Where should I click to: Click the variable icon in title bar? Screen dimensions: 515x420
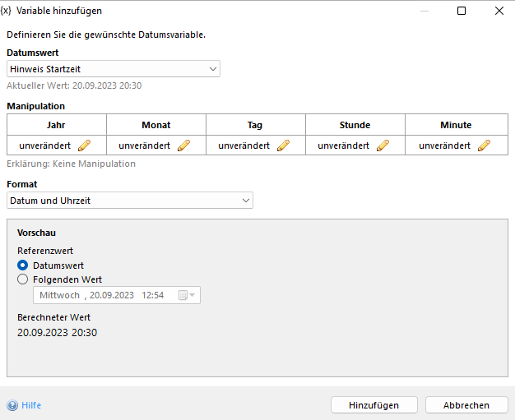[7, 11]
